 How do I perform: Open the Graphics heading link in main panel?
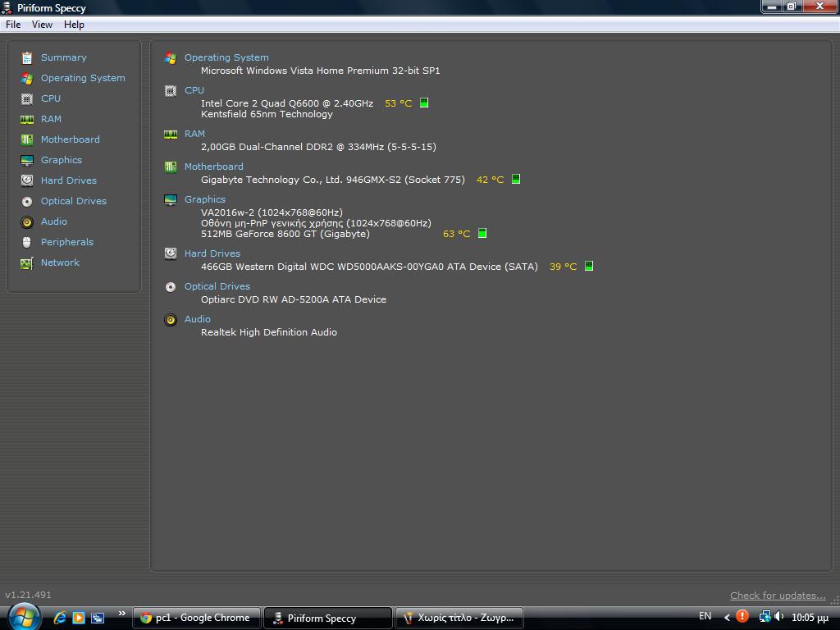(204, 199)
